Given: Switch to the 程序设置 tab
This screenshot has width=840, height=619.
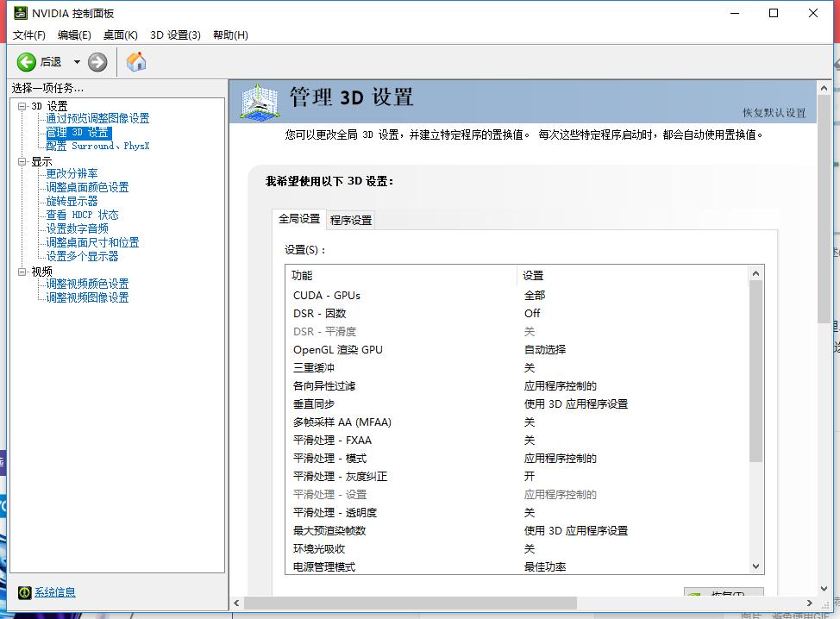Looking at the screenshot, I should [x=351, y=220].
